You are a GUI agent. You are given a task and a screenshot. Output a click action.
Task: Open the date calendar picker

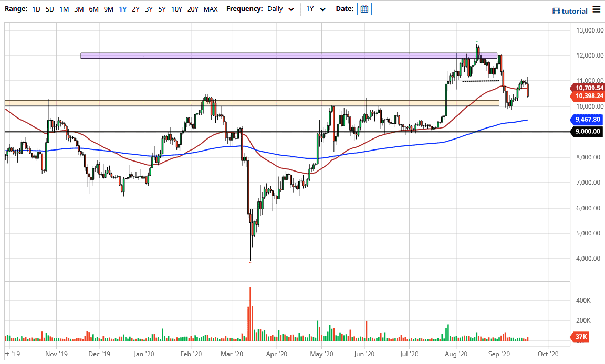364,8
